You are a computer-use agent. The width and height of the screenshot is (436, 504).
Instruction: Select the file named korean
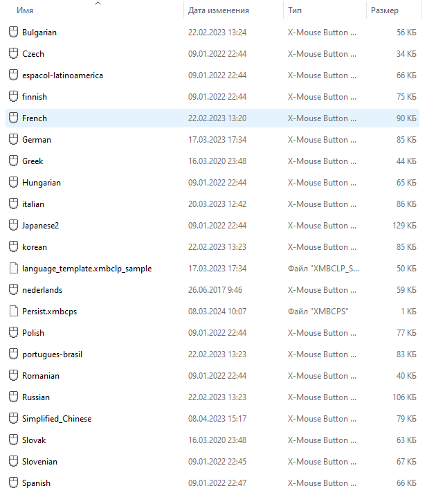35,247
